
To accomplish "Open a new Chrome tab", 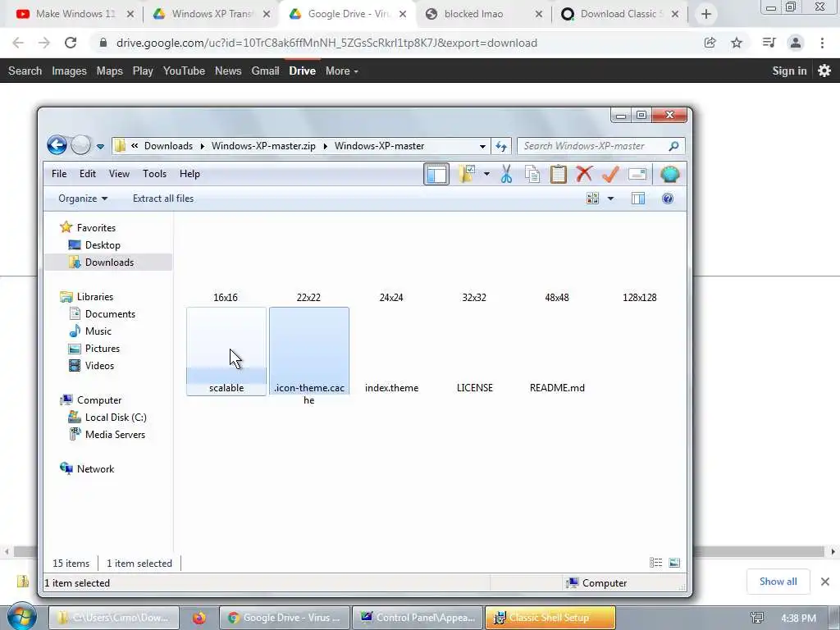I will [x=706, y=14].
